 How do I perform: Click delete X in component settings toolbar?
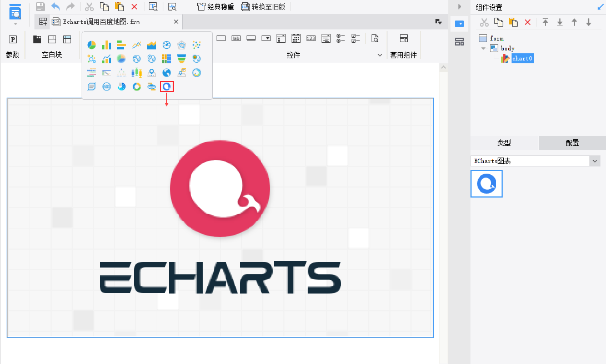[528, 22]
